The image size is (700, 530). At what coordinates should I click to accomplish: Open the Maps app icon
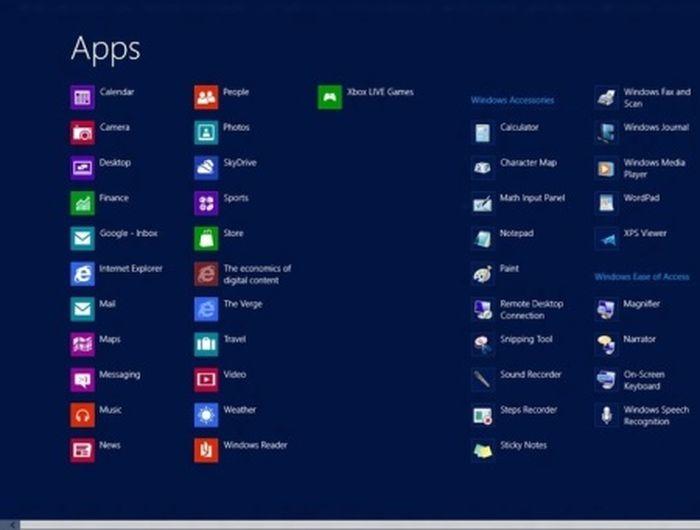coord(83,344)
